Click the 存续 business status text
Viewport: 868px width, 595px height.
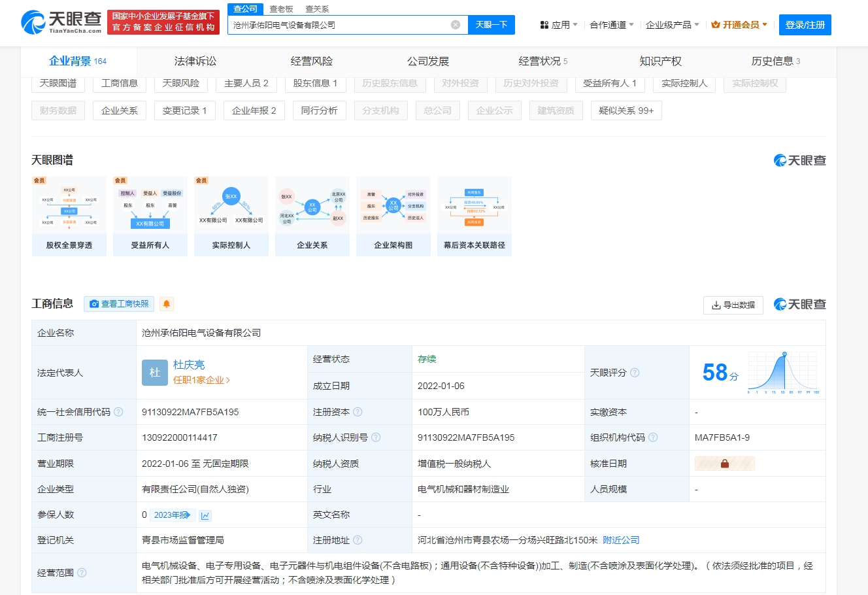coord(427,359)
